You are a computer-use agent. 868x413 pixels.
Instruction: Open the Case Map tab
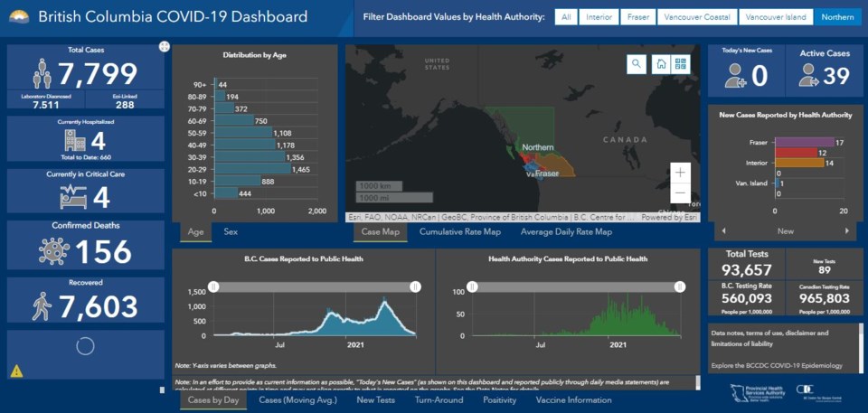pyautogui.click(x=381, y=232)
